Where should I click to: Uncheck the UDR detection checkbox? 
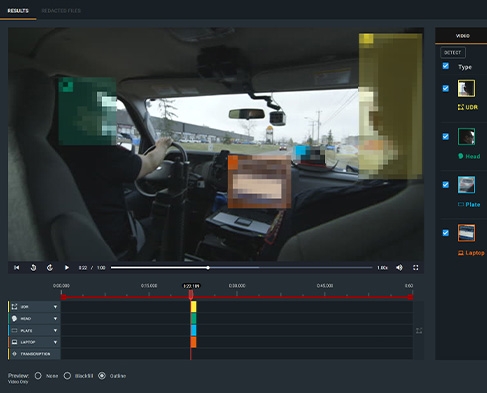pos(446,88)
